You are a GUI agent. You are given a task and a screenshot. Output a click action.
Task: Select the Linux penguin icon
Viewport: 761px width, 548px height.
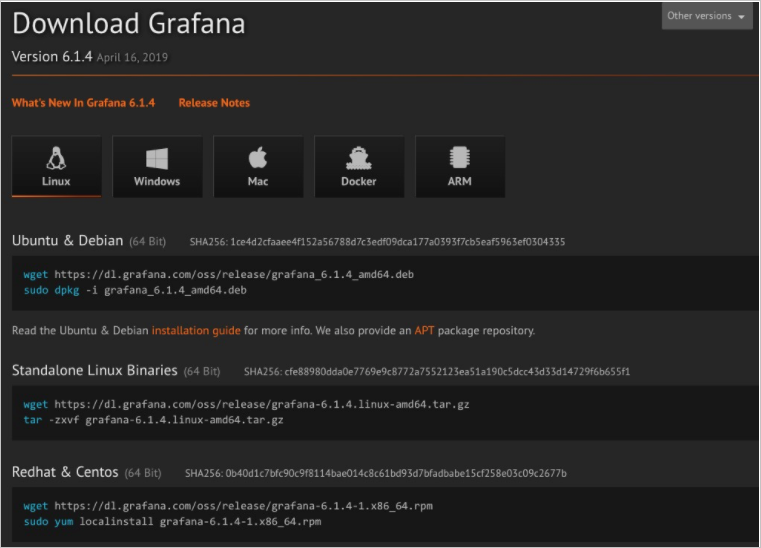point(56,158)
